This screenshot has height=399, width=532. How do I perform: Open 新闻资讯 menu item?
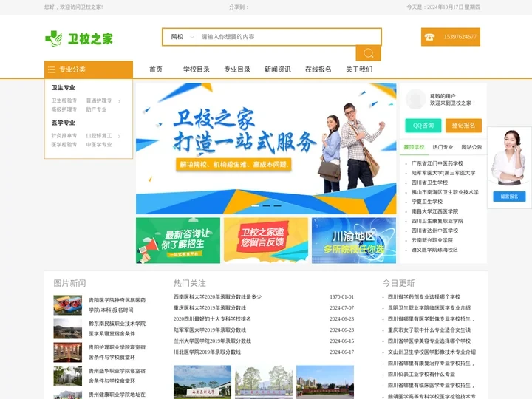point(278,69)
